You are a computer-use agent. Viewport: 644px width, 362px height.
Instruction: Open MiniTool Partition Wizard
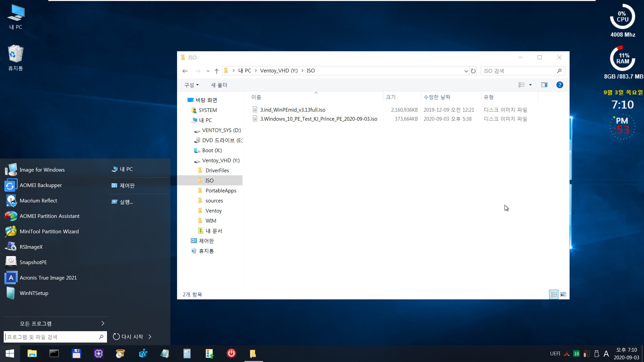pos(49,231)
